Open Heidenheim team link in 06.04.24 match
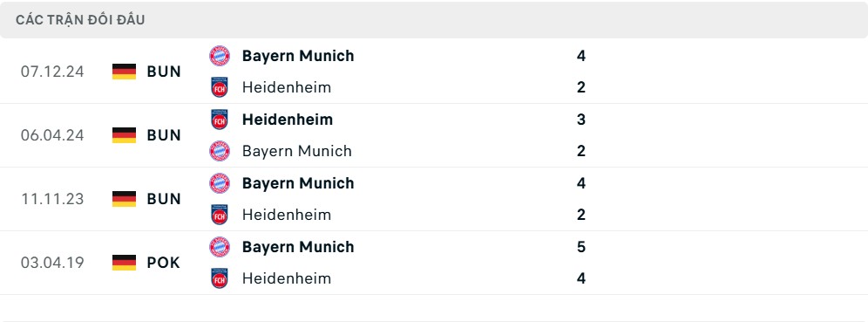The height and width of the screenshot is (322, 868). pyautogui.click(x=288, y=120)
